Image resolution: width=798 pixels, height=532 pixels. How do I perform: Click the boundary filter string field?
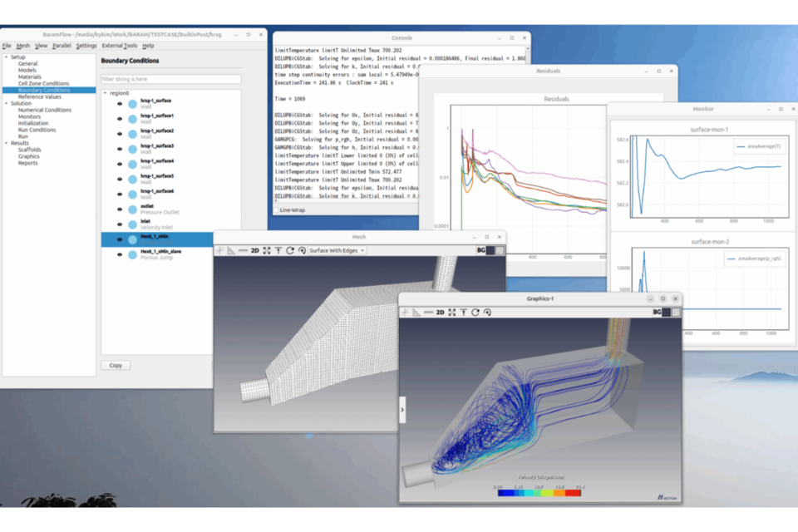click(x=170, y=79)
